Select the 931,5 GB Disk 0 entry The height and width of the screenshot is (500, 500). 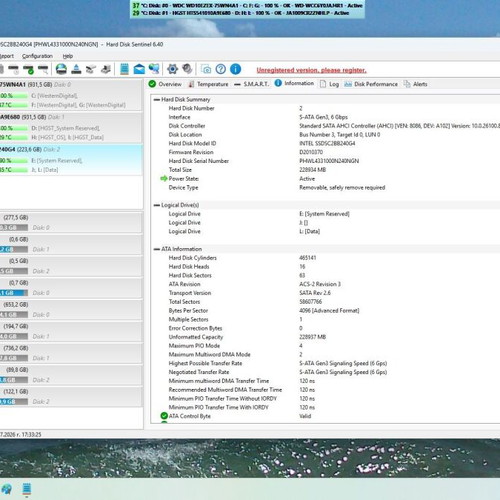pos(71,95)
